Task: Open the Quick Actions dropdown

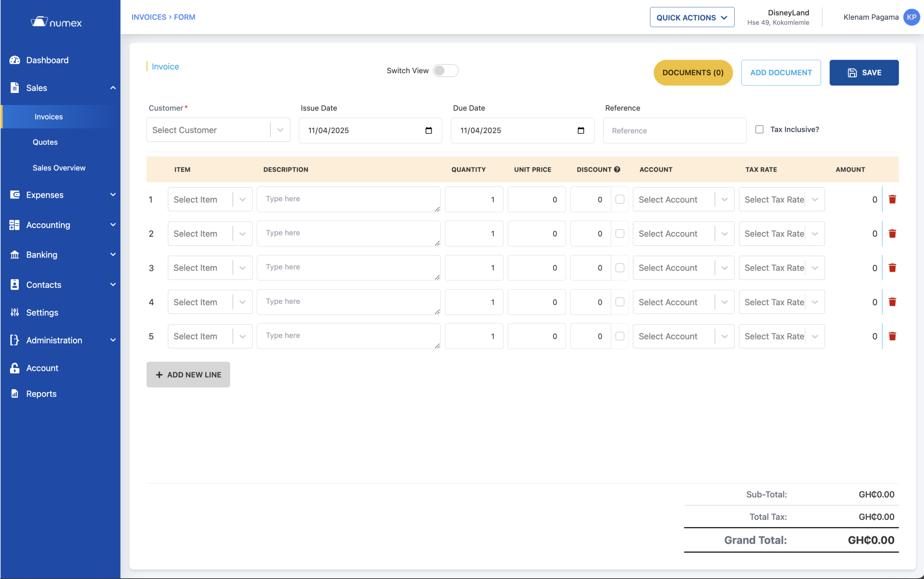Action: [692, 17]
